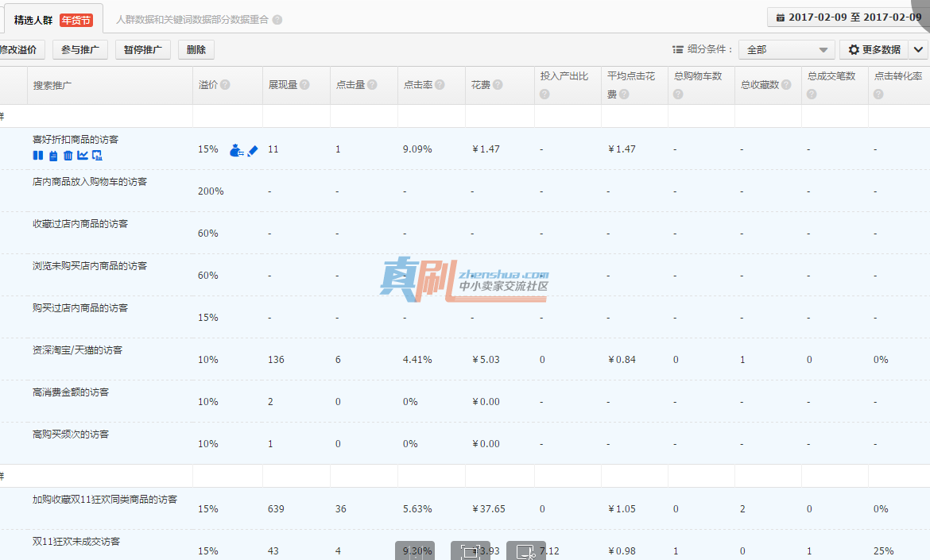Open the 2017-02-09 date range picker
The height and width of the screenshot is (560, 930).
[849, 17]
